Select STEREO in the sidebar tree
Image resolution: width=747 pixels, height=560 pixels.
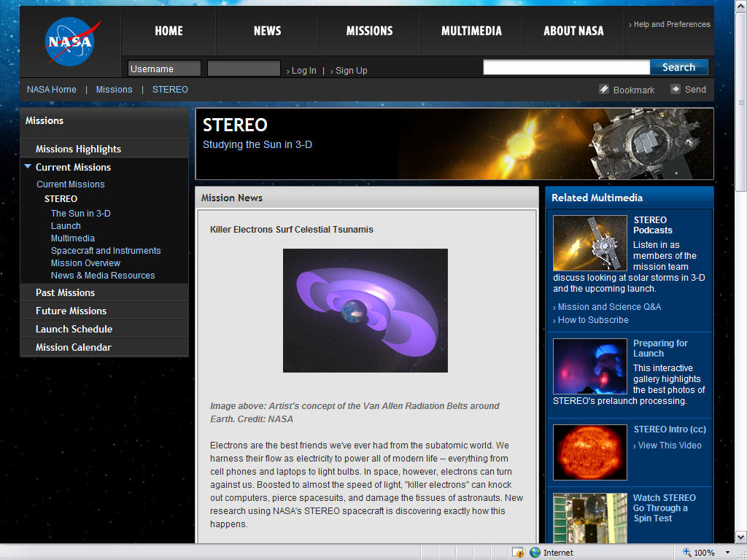click(61, 198)
